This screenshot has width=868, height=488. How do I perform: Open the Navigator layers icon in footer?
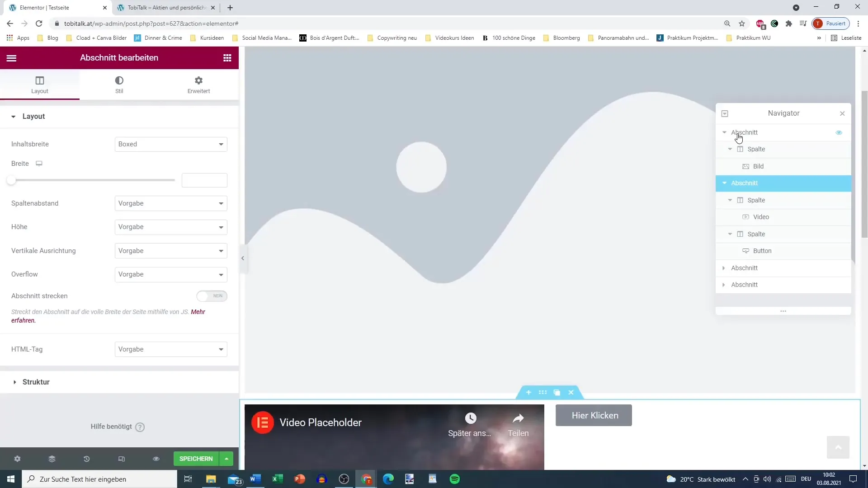[52, 459]
